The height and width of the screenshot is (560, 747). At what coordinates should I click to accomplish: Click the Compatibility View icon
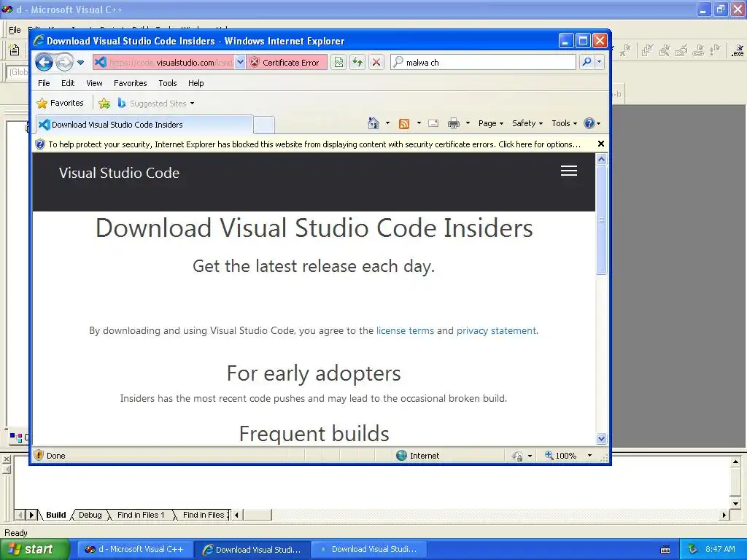[338, 63]
